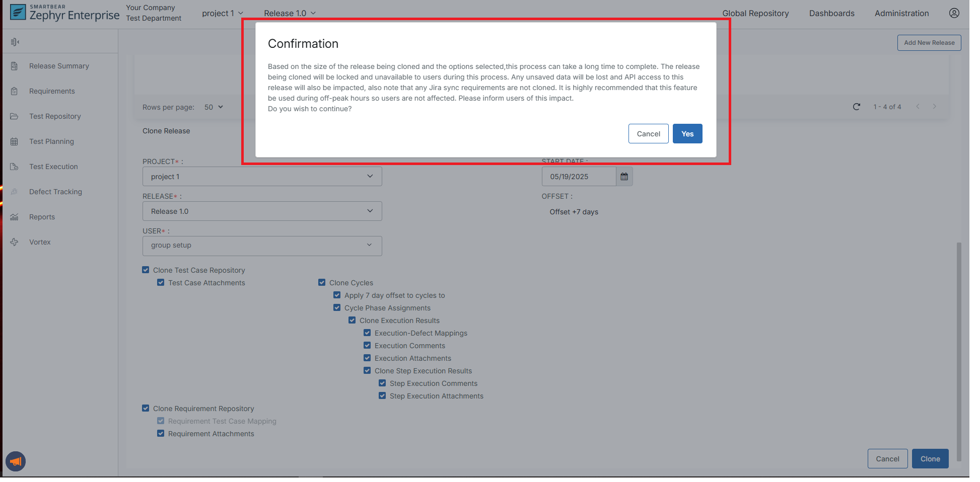Confirm cloning by clicking Yes

pos(687,134)
